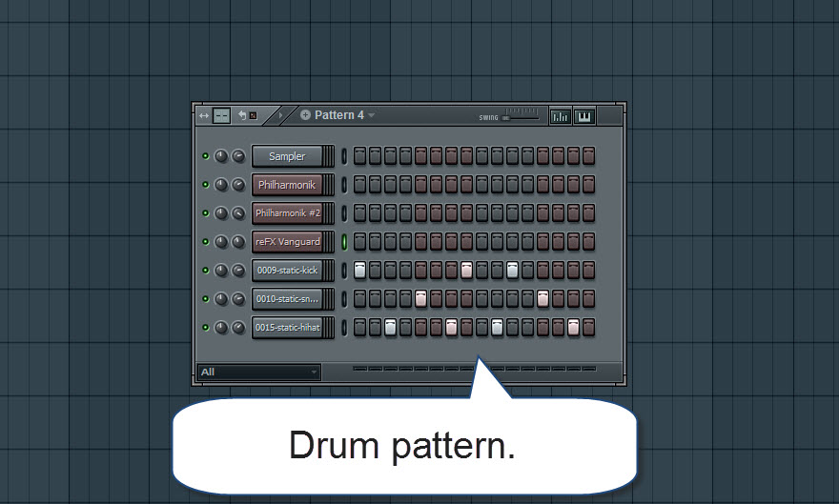
Task: Mute the Sampler channel via its green LED
Action: pyautogui.click(x=206, y=156)
